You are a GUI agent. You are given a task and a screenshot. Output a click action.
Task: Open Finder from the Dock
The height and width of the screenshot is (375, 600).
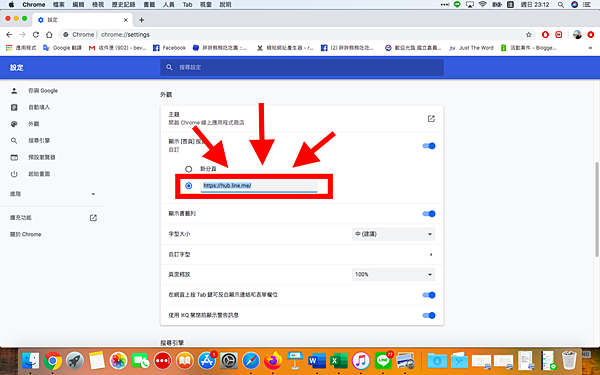[31, 360]
